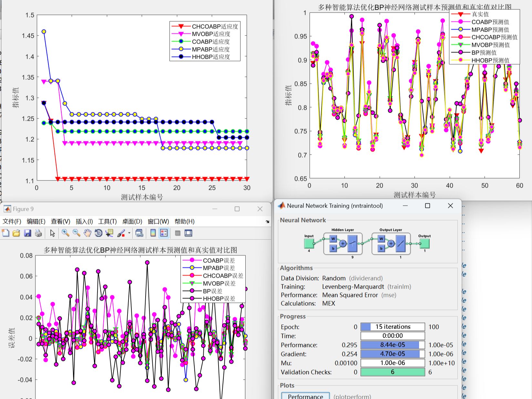
Task: Close the Figure 9 window
Action: [260, 209]
